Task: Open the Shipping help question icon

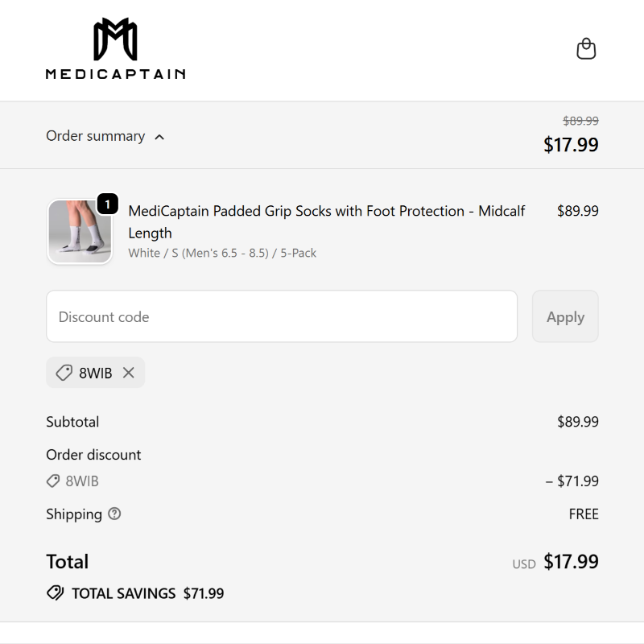Action: coord(114,514)
